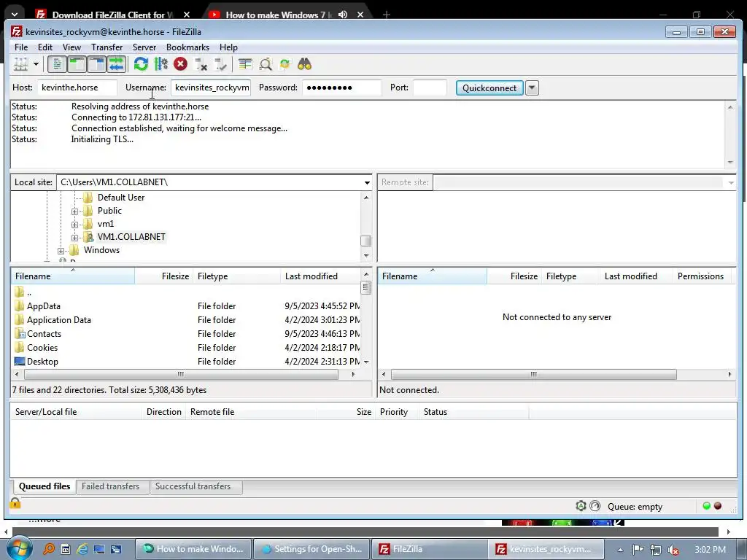The height and width of the screenshot is (560, 747).
Task: Open the File menu
Action: [x=21, y=47]
